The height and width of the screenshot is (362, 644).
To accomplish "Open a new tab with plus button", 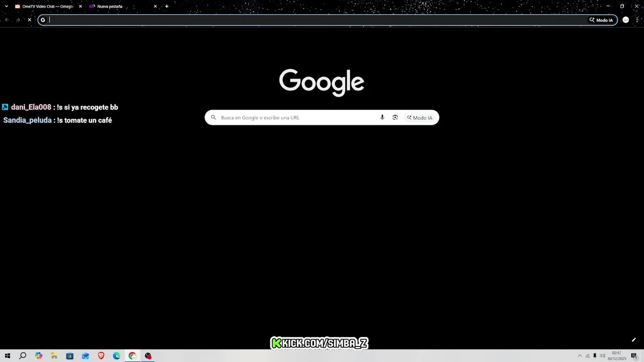I will click(x=167, y=7).
